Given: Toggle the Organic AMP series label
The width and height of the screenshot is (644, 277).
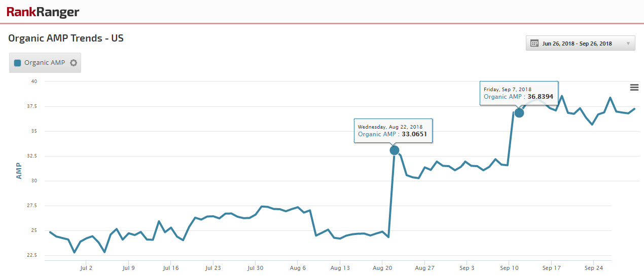Looking at the screenshot, I should click(45, 63).
